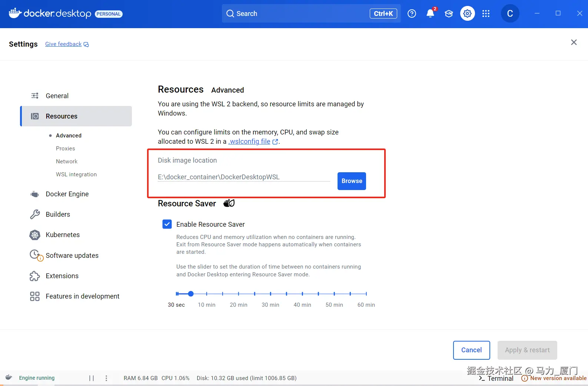Open notifications bell icon

coord(430,14)
